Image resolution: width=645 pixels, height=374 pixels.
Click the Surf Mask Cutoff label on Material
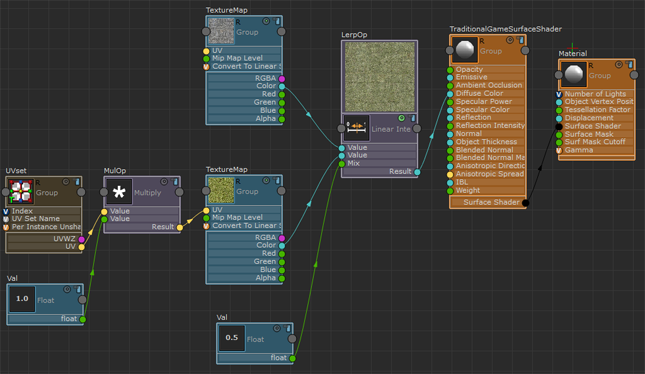(595, 142)
